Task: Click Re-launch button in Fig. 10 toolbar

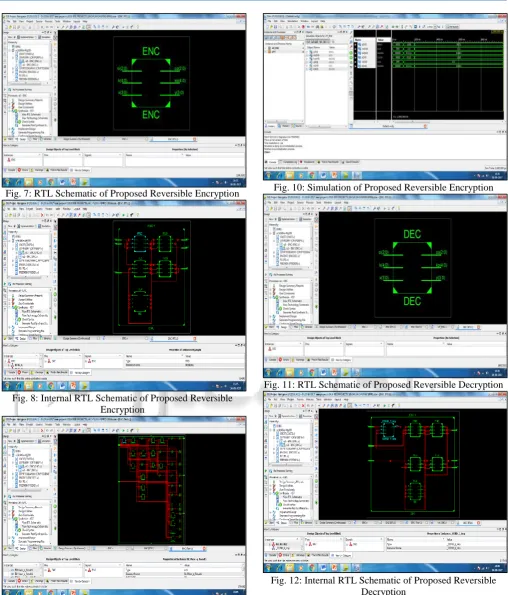Action: [452, 27]
